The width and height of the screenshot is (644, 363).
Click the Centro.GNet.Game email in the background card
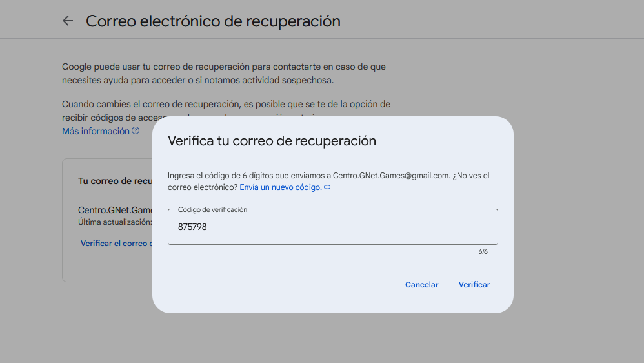[116, 210]
